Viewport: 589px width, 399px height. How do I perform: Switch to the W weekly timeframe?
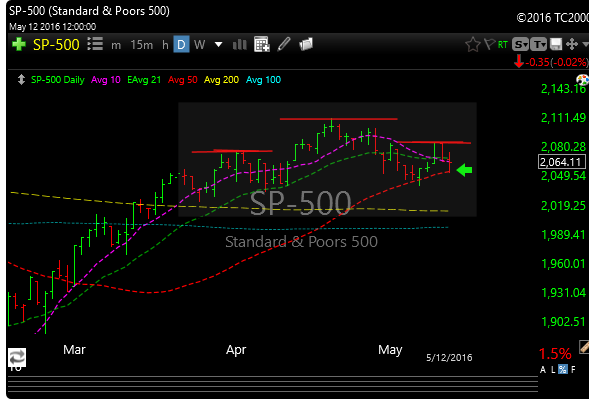click(x=199, y=45)
